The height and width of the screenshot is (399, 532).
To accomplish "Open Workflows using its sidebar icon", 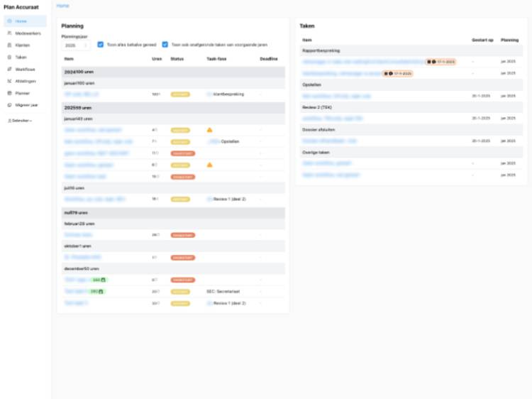I will (9, 69).
